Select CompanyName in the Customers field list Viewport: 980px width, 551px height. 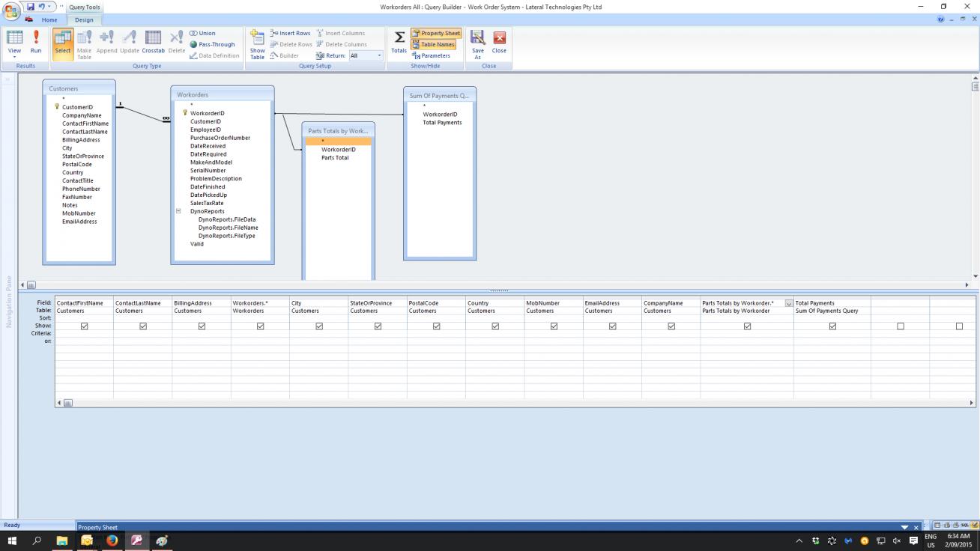(x=82, y=115)
